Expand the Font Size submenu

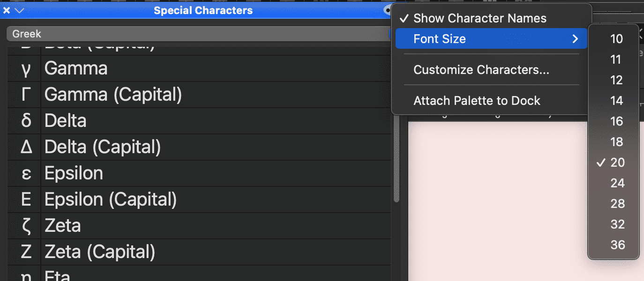pos(491,39)
